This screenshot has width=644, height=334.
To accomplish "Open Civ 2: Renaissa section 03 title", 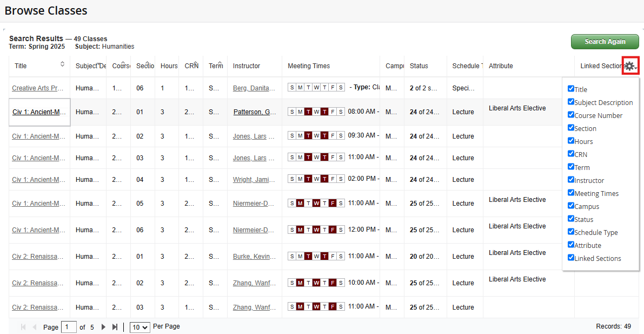I will tap(38, 307).
